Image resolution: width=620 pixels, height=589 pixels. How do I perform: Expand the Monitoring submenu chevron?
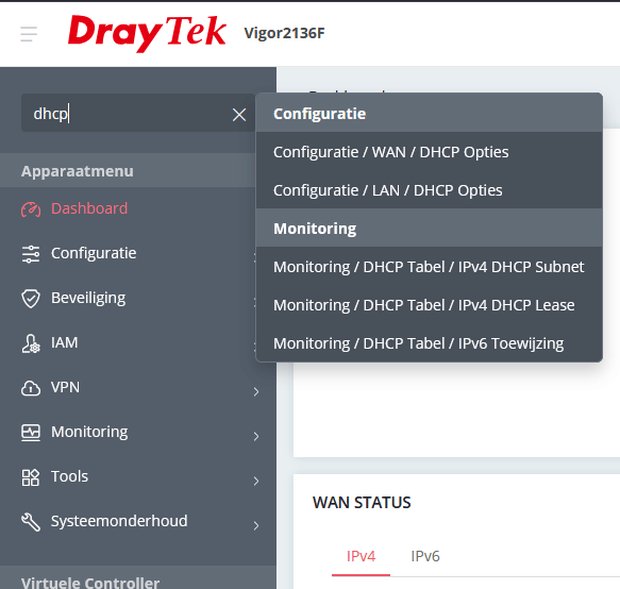click(256, 436)
